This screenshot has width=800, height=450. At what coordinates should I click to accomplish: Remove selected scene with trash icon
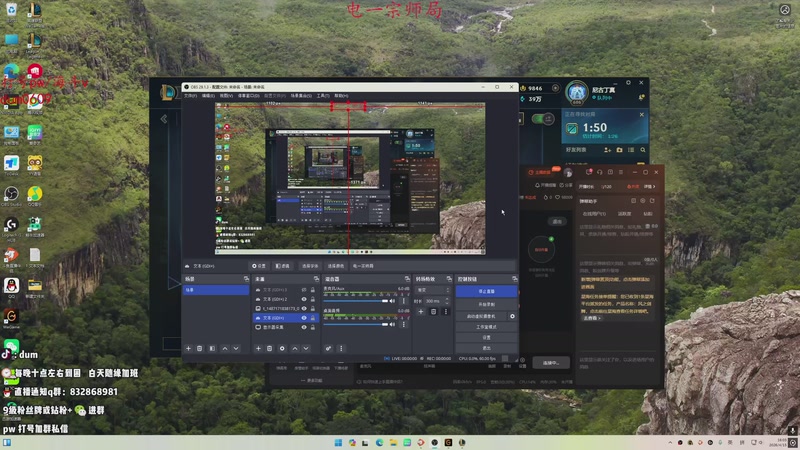click(200, 348)
